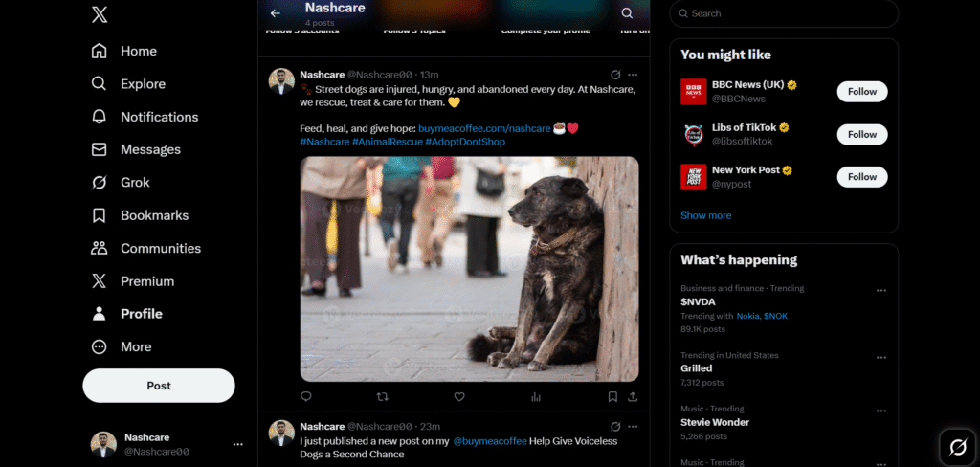980x467 pixels.
Task: Open Explore magnifier icon in sidebar
Action: [x=99, y=84]
